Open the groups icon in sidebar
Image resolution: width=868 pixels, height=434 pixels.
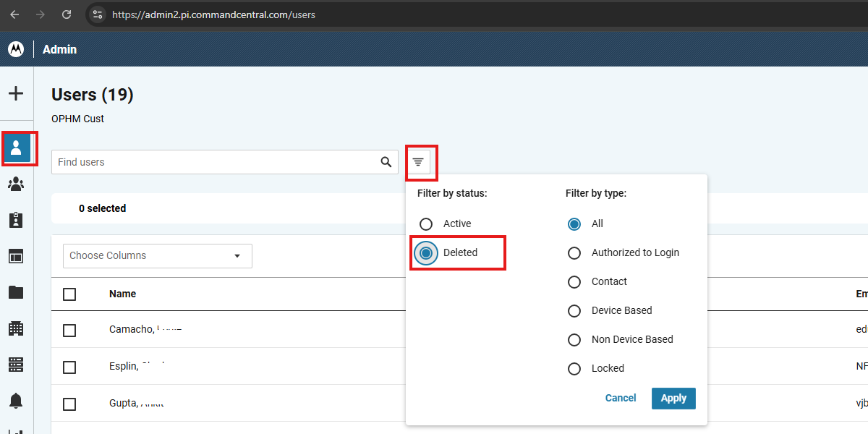16,184
